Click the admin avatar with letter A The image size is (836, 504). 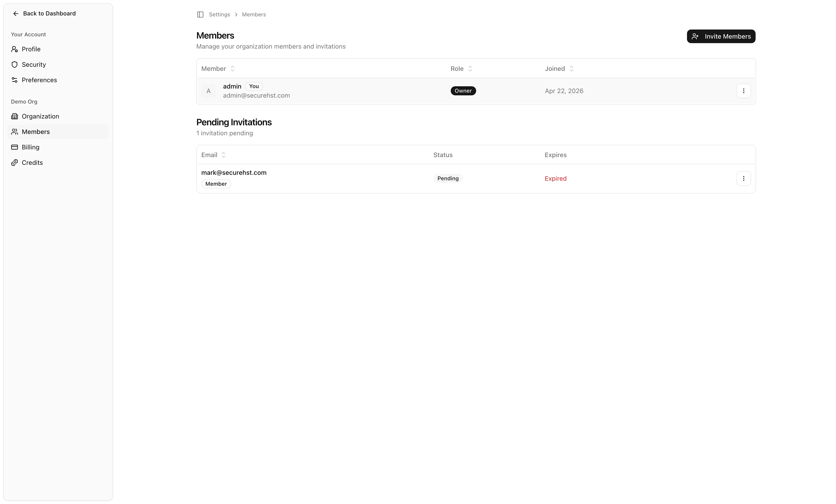pyautogui.click(x=208, y=91)
